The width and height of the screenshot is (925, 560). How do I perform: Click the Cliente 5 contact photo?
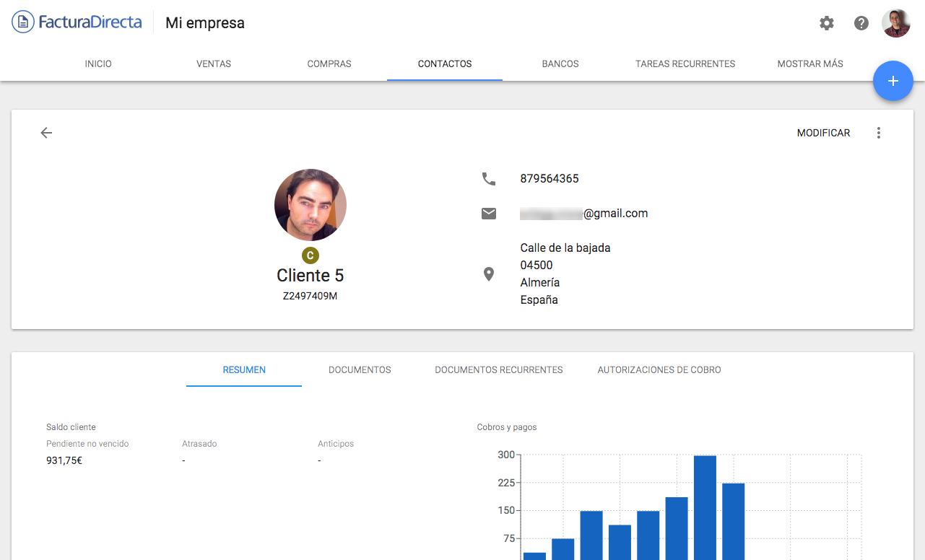point(310,205)
